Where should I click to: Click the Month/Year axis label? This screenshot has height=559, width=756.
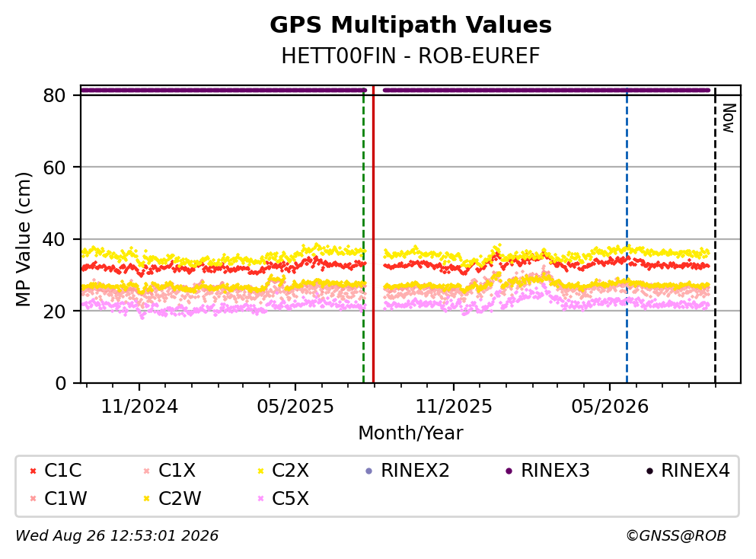[411, 433]
